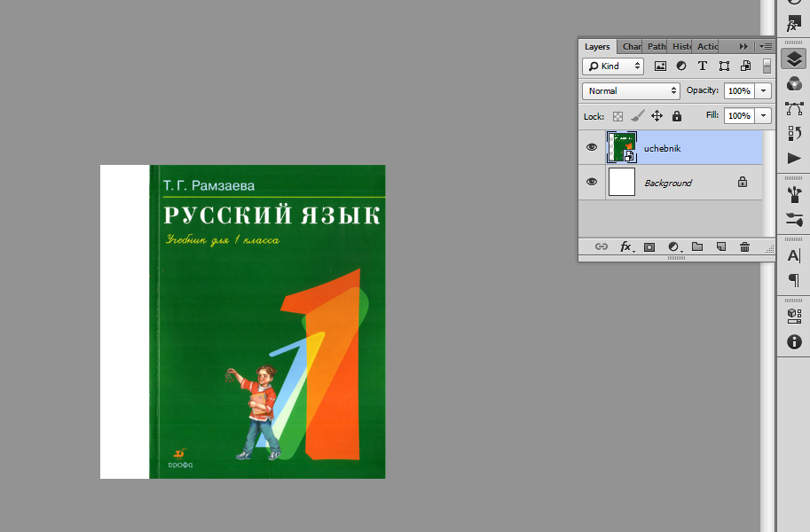The image size is (810, 532).
Task: Add a layer style with fx button
Action: tap(626, 246)
